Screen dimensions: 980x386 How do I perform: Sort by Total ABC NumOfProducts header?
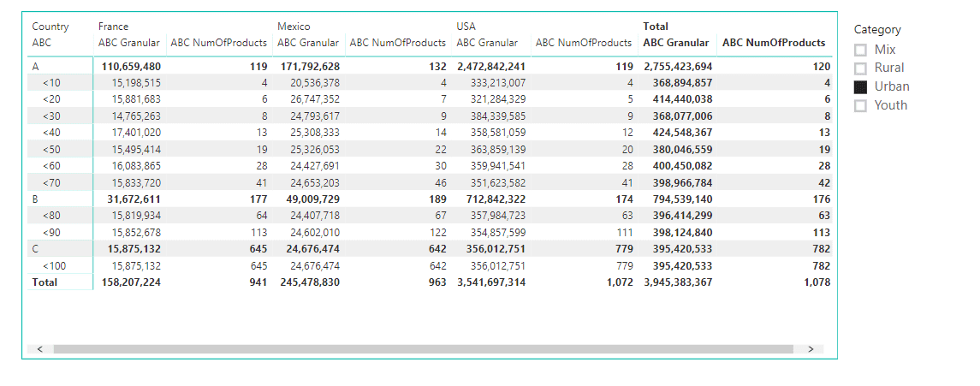pos(774,43)
